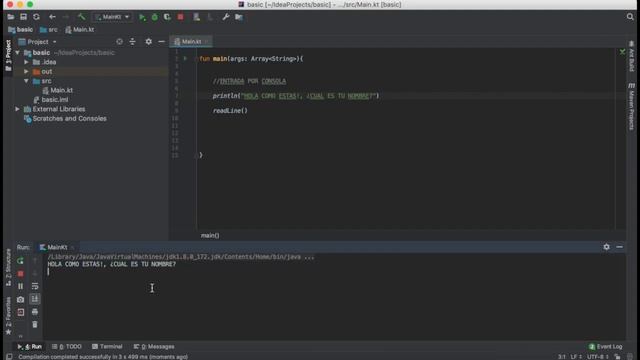Viewport: 640px width, 360px height.
Task: Select Scratches and Consoles item
Action: [65, 118]
